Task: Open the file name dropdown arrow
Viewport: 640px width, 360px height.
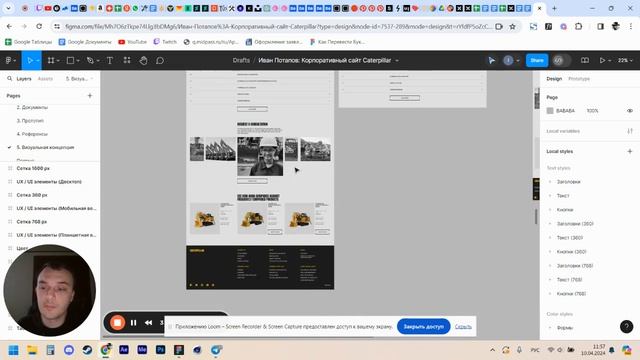Action: click(x=397, y=60)
